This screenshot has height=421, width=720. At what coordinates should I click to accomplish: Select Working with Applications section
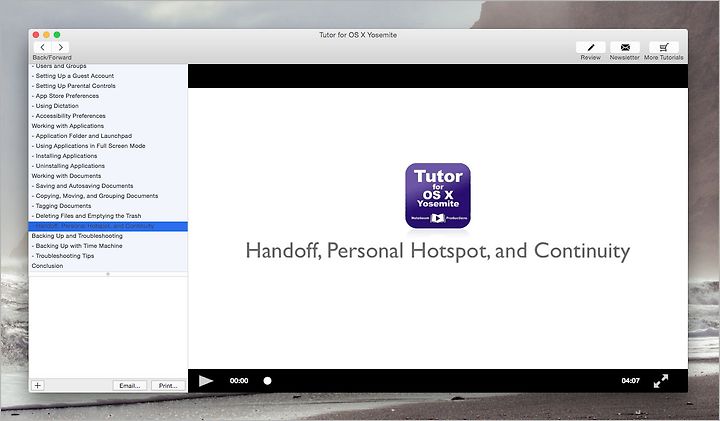click(108, 126)
